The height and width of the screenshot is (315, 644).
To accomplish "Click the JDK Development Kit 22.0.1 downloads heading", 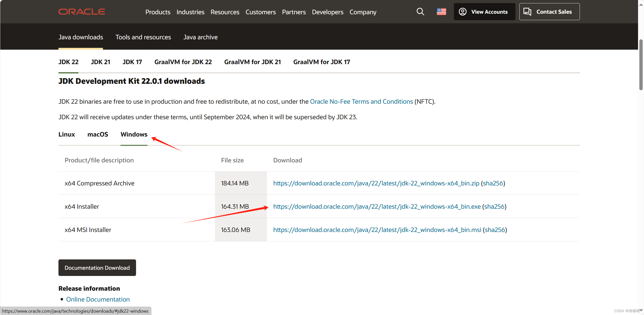I will (131, 81).
